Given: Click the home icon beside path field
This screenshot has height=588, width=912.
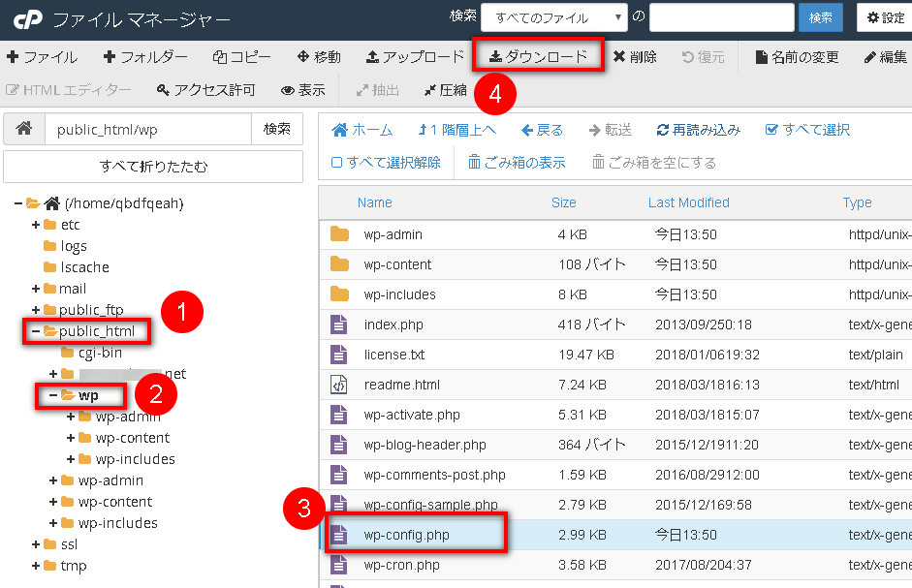Looking at the screenshot, I should pos(24,129).
